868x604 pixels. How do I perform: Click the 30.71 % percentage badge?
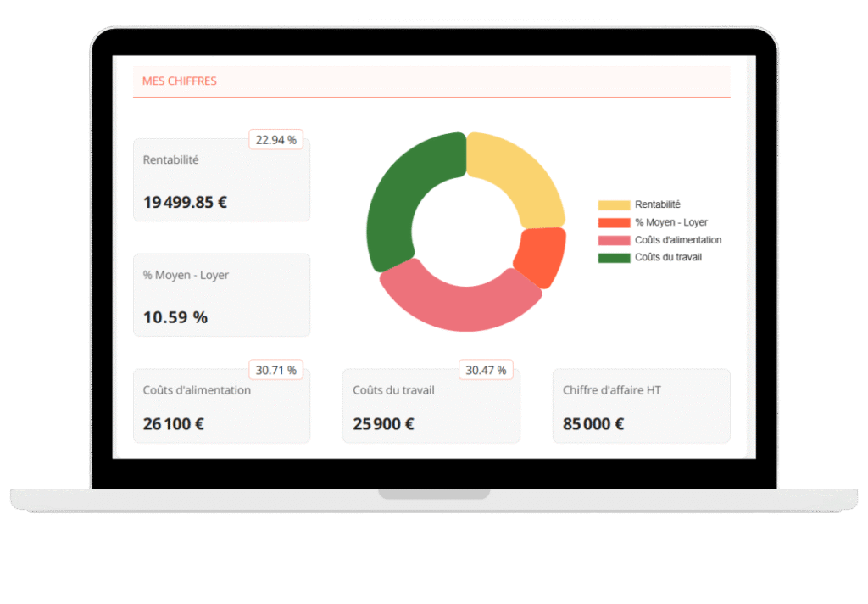(x=275, y=370)
